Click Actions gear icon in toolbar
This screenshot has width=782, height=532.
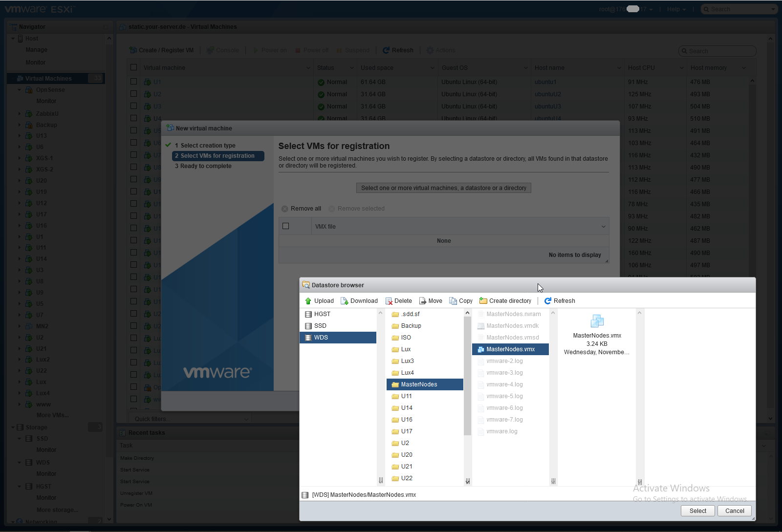tap(430, 50)
